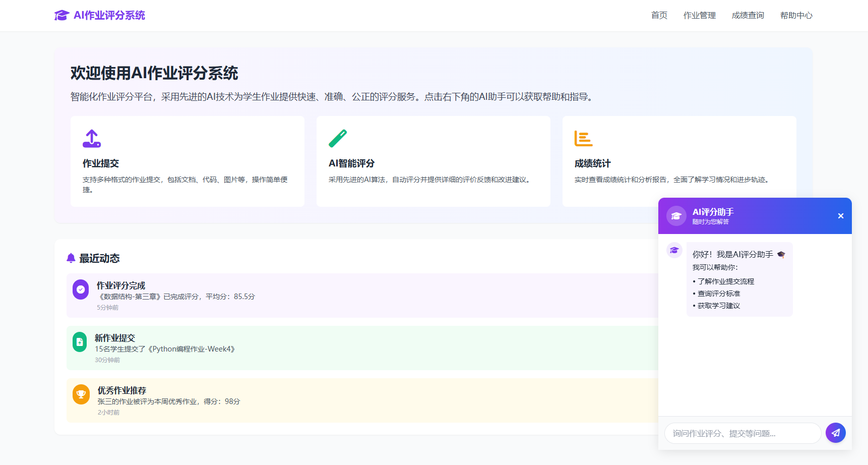This screenshot has width=868, height=465.
Task: Click the assistant avatar beside the greeting message
Action: point(674,250)
